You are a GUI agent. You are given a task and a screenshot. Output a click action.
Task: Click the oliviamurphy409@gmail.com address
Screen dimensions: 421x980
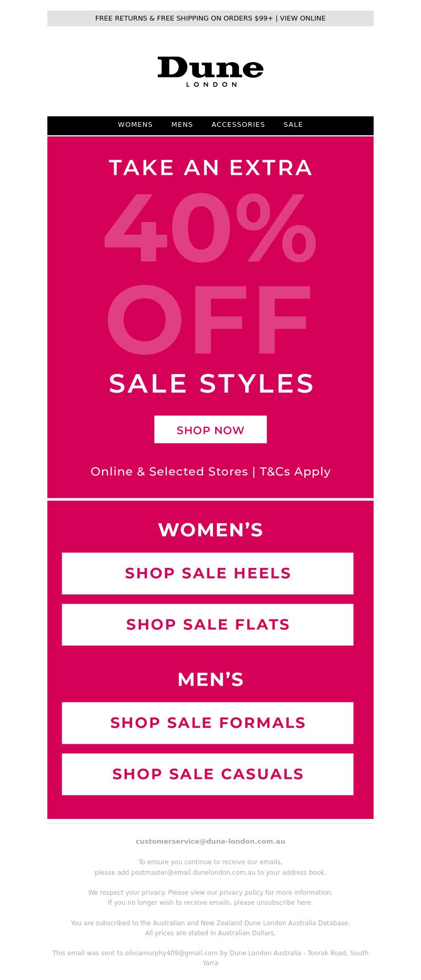click(x=171, y=953)
